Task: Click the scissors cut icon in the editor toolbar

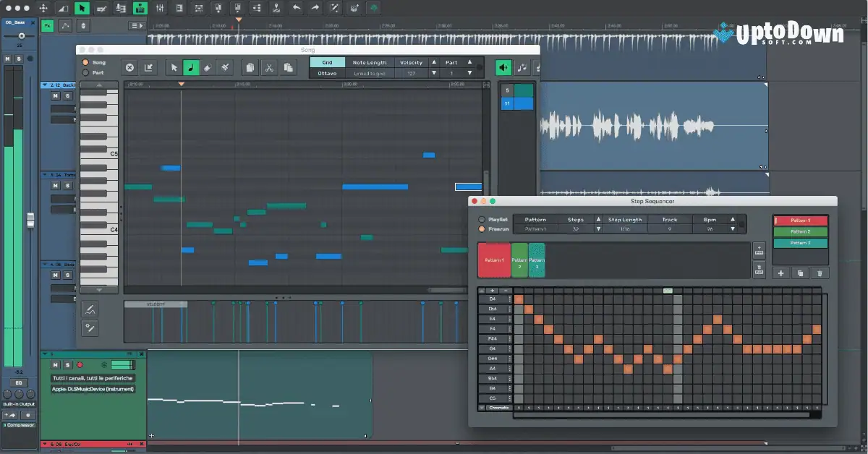Action: click(x=269, y=67)
